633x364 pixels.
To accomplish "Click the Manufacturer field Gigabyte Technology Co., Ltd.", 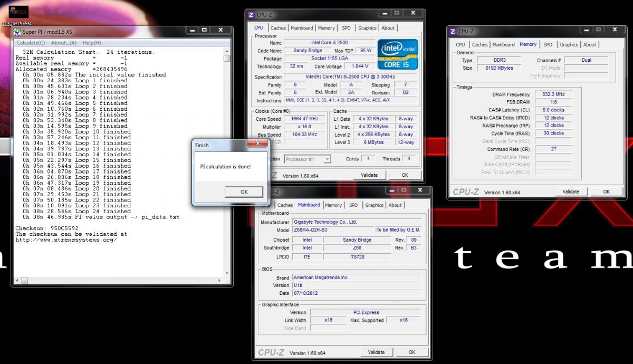I will [357, 222].
